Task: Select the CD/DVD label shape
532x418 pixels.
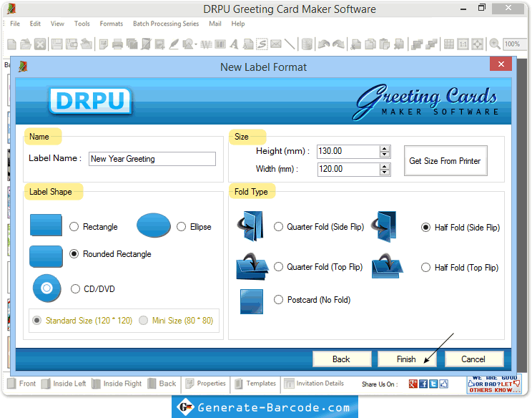Action: pos(75,289)
